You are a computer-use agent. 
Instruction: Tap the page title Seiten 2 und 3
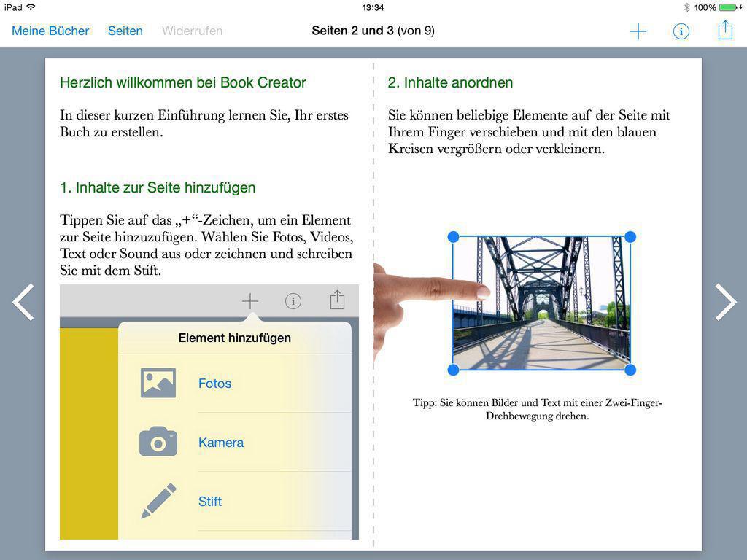coord(373,31)
